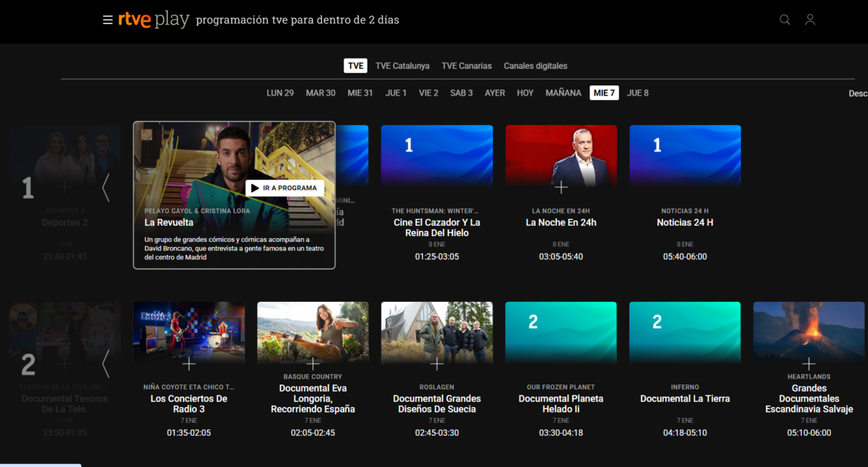Click plus icon on La Noche En 24h

tap(561, 188)
